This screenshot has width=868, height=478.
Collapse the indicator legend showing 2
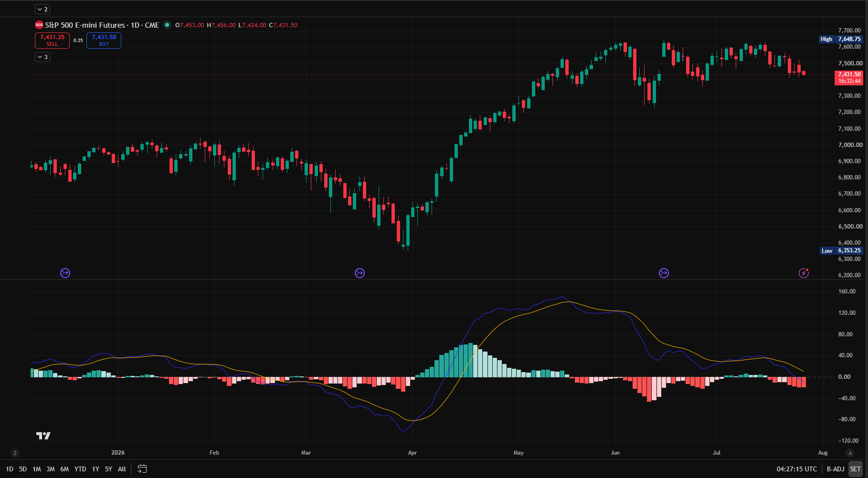(42, 9)
